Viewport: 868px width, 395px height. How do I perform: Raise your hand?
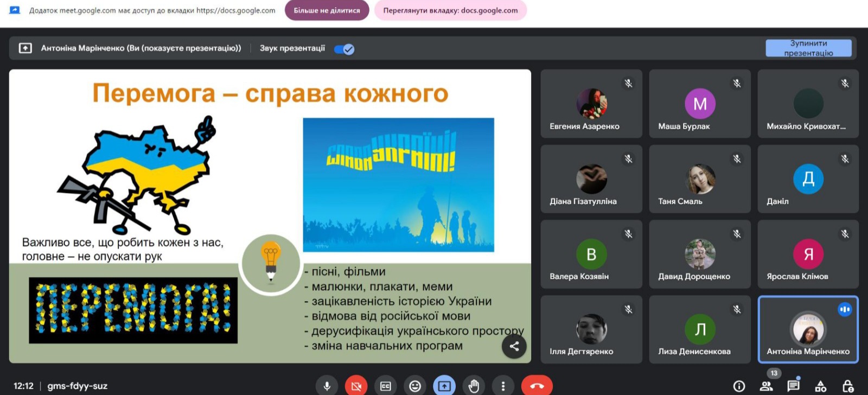tap(474, 386)
